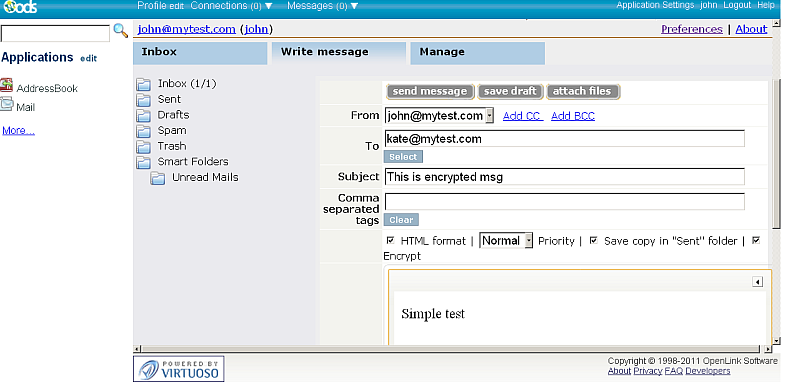This screenshot has width=793, height=392.
Task: Open the About link near Preferences
Action: (x=751, y=29)
